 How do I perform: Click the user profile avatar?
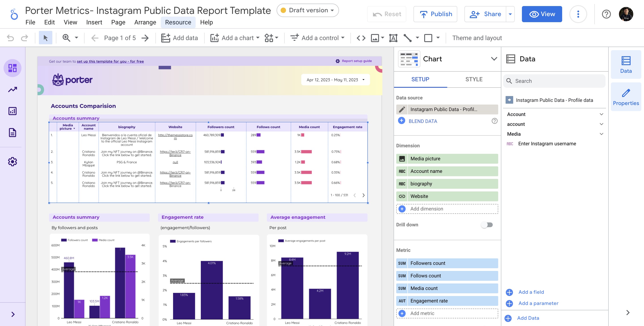pos(626,14)
